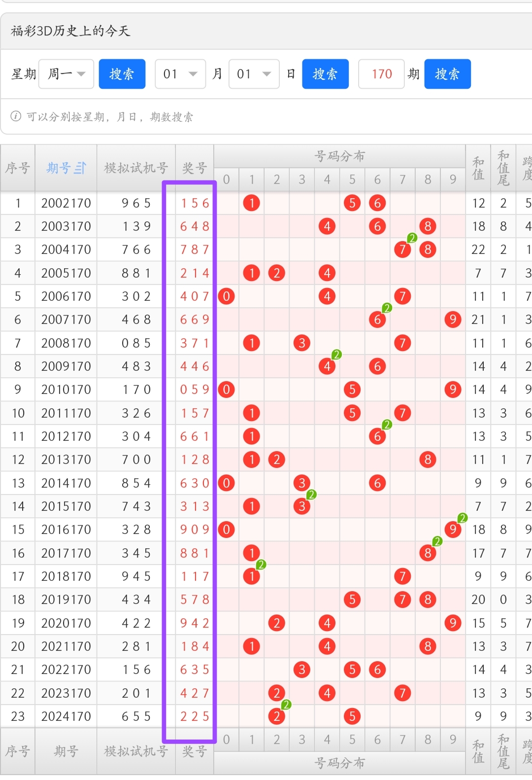Click red ball 2 in row 2013170

[x=277, y=460]
